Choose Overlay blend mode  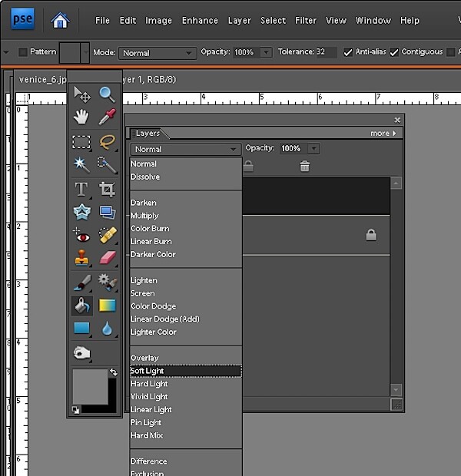click(x=185, y=358)
